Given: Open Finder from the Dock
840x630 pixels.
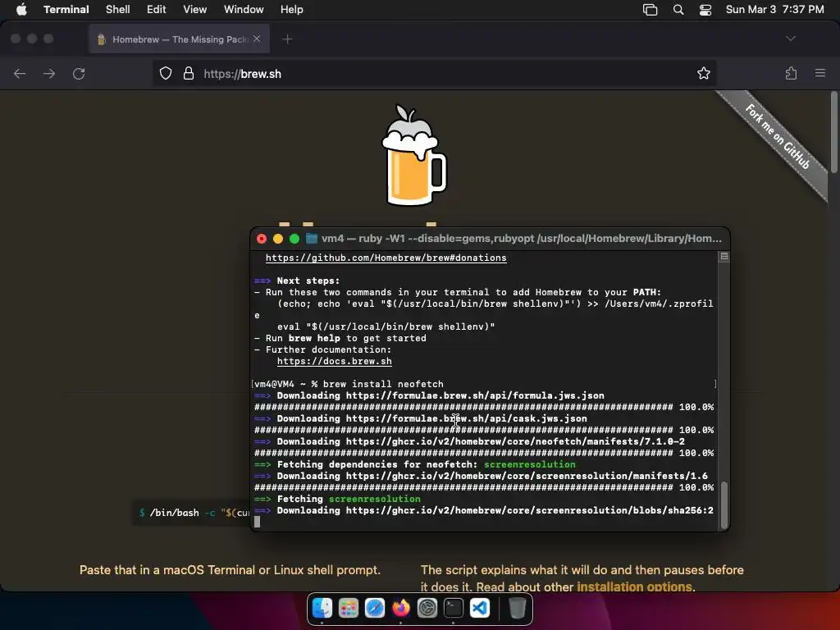Looking at the screenshot, I should pos(322,608).
